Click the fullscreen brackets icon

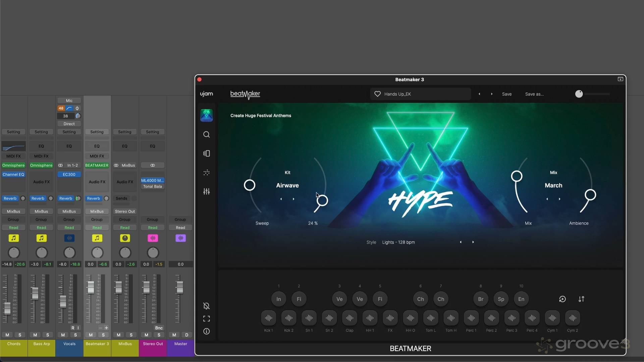coord(207,318)
